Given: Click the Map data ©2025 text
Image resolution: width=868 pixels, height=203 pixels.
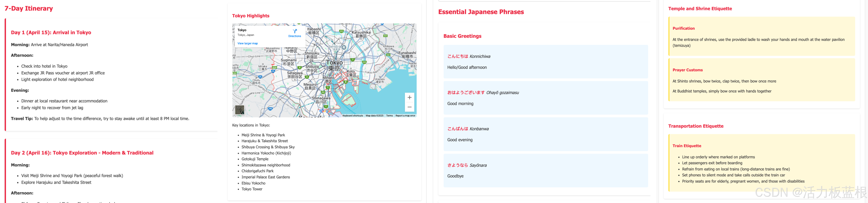Looking at the screenshot, I should tap(374, 116).
